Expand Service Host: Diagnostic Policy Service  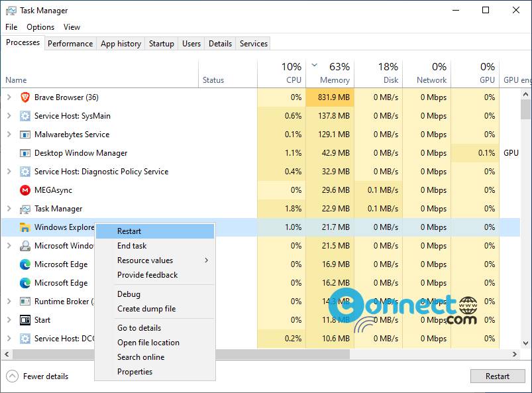tap(9, 172)
